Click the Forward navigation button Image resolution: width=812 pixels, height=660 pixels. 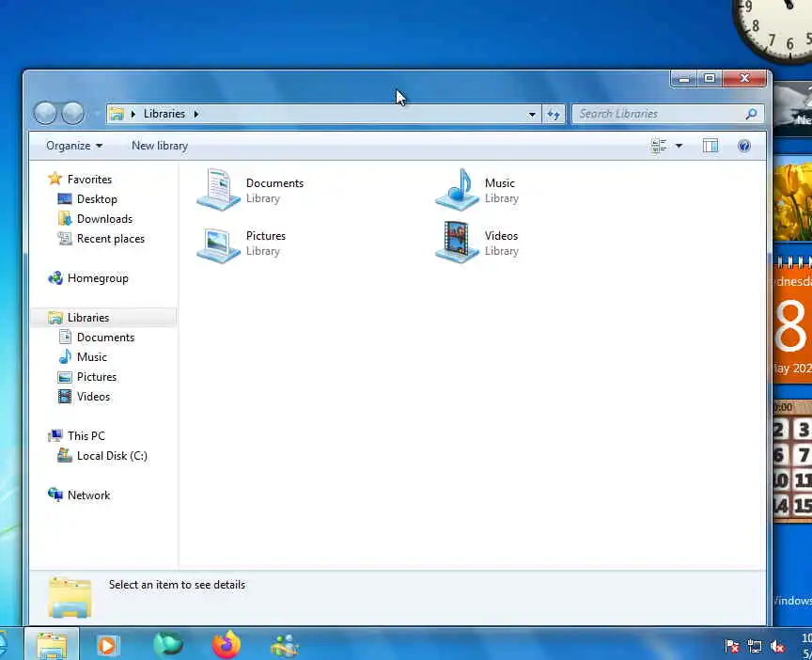[73, 114]
